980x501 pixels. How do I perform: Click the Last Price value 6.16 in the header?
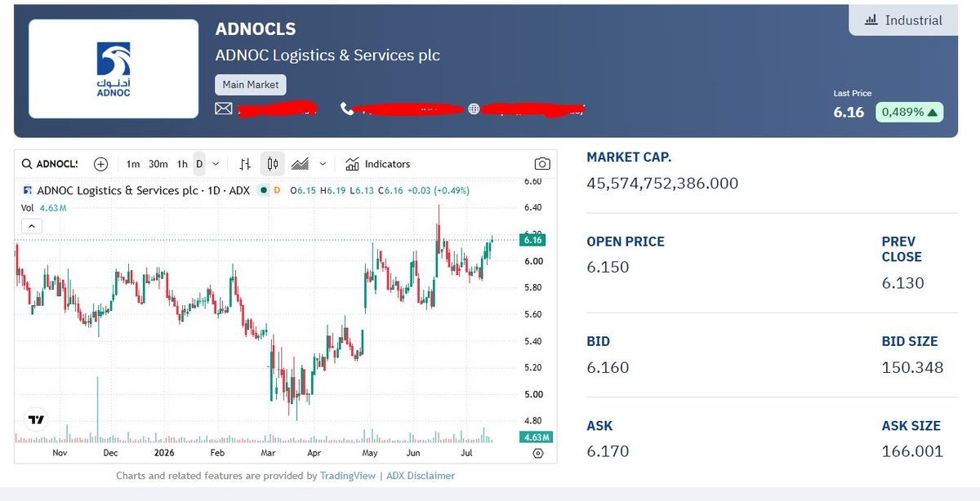pos(849,113)
